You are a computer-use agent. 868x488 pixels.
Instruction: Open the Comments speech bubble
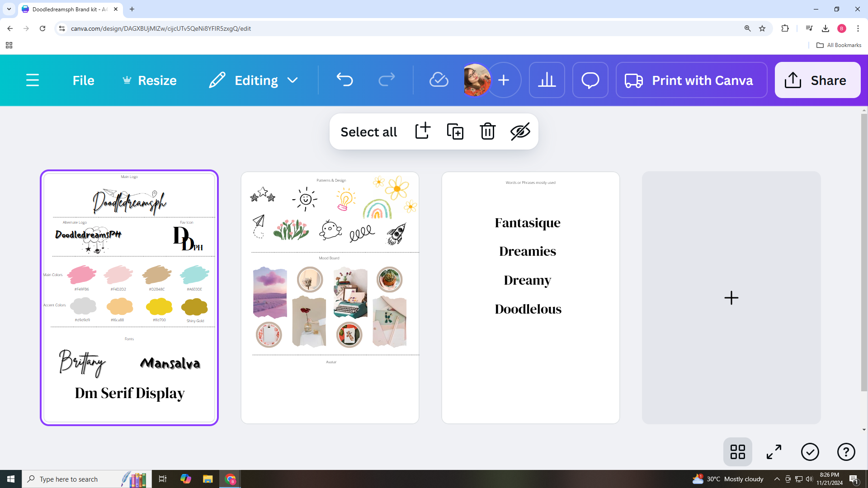[590, 80]
